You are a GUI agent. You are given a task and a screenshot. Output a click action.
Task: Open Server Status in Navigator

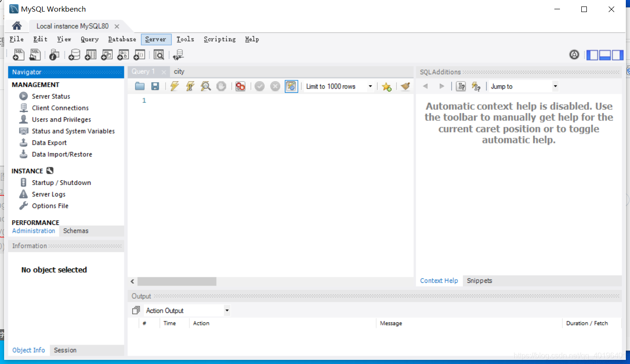click(51, 96)
